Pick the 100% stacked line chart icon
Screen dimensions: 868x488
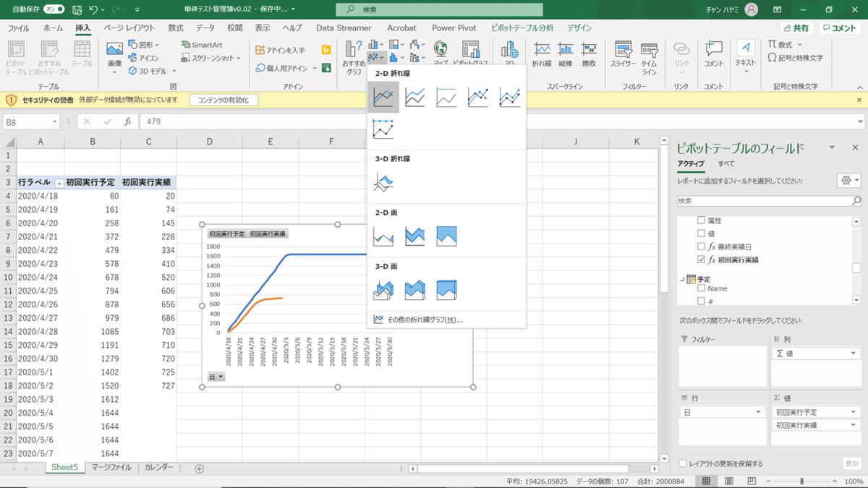pyautogui.click(x=446, y=97)
